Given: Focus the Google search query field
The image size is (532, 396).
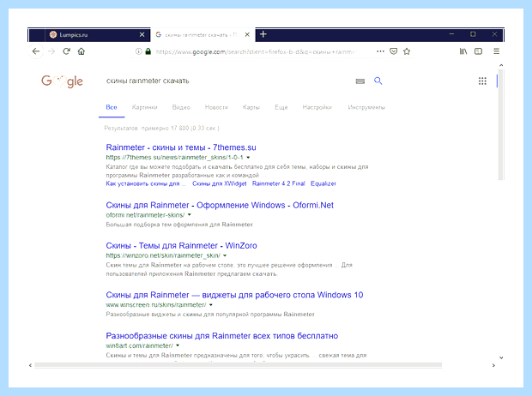Looking at the screenshot, I should tap(227, 81).
